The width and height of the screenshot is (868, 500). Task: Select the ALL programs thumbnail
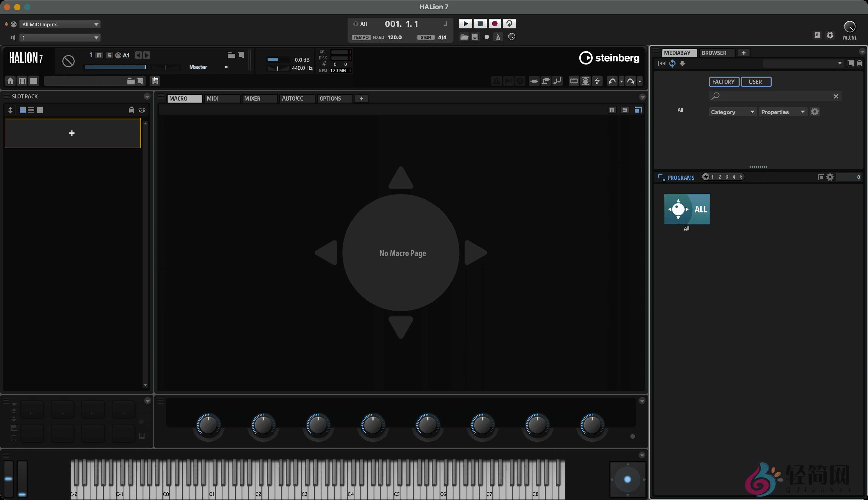[687, 209]
